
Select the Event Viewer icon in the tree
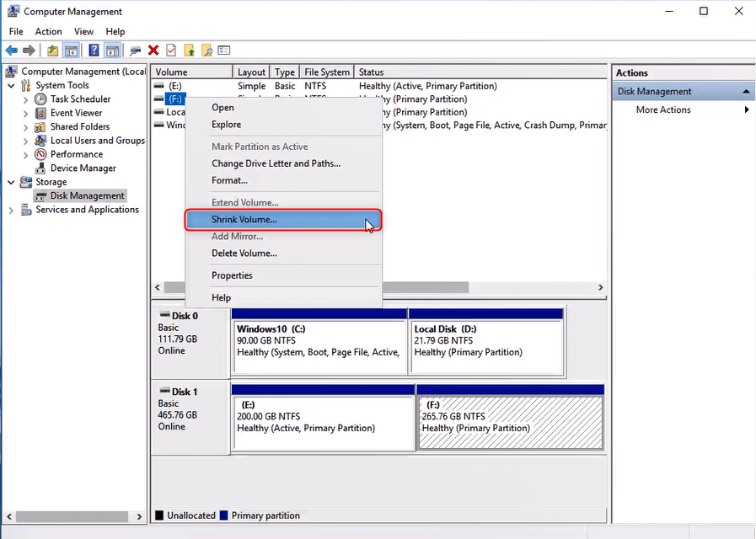(40, 113)
